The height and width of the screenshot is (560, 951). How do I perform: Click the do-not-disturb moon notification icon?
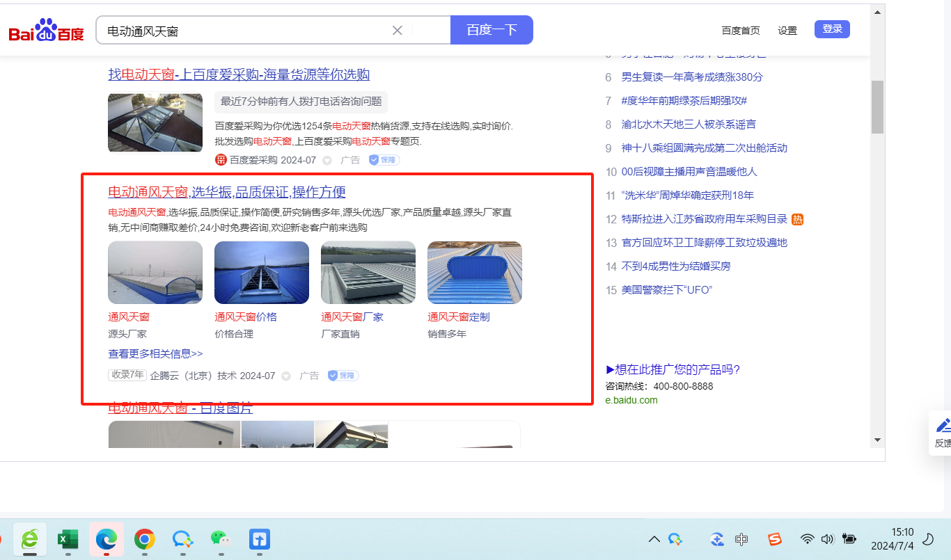(x=928, y=539)
